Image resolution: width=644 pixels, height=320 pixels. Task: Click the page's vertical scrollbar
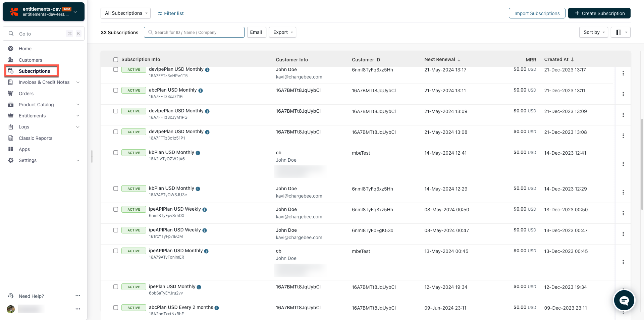(x=642, y=164)
